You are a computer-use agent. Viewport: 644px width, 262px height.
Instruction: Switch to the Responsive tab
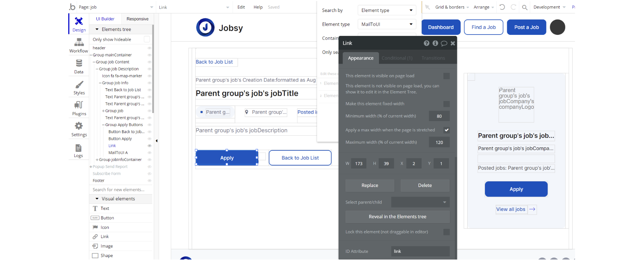(137, 19)
